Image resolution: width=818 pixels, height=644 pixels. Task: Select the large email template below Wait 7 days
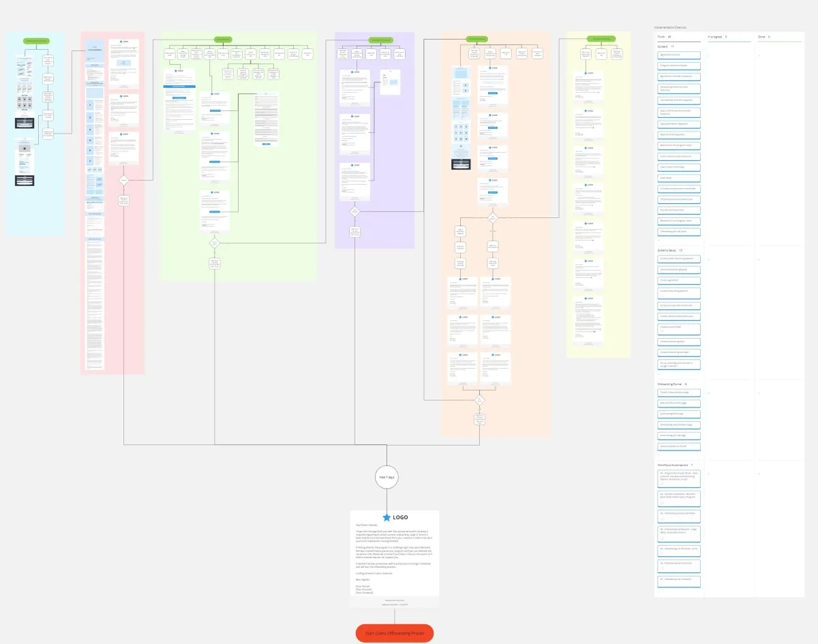[395, 559]
